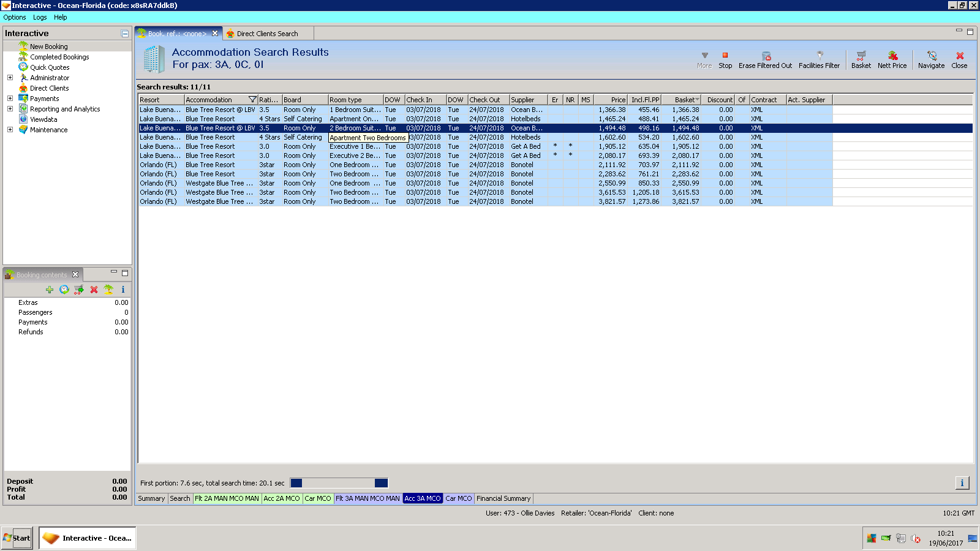Screen dimensions: 980x551
Task: Expand the Administrator tree node
Action: pos(10,78)
